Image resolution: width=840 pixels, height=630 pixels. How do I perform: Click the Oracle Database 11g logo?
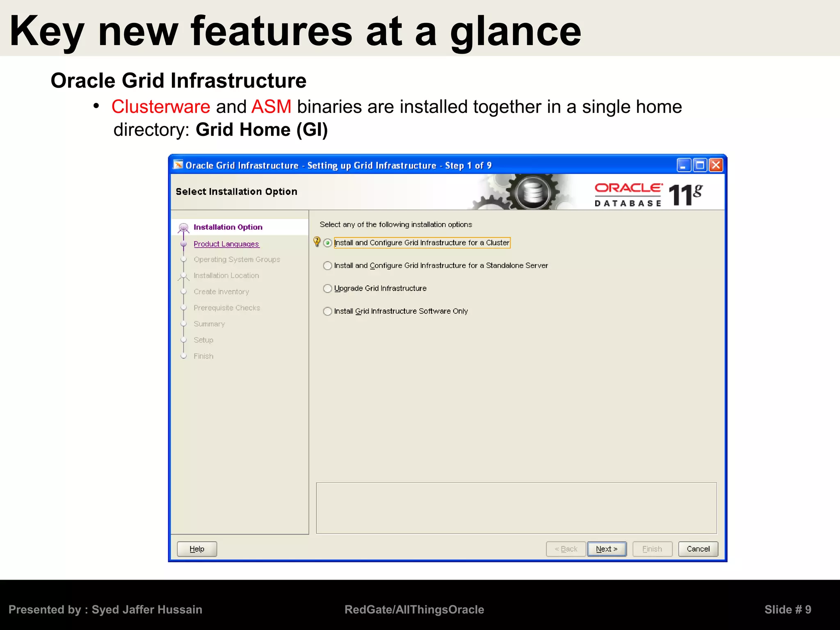pyautogui.click(x=648, y=195)
